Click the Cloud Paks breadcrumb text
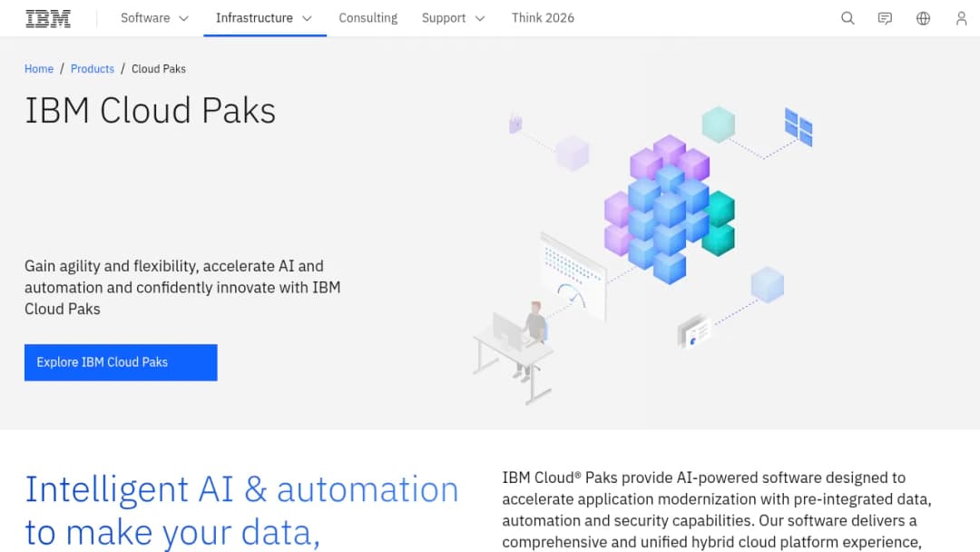Screen dimensions: 980x552 (159, 69)
